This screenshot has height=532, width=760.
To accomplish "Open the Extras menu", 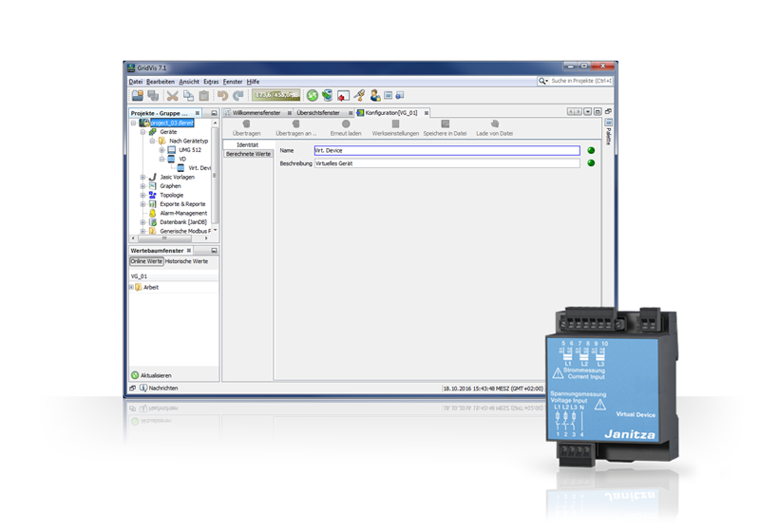I will pyautogui.click(x=211, y=82).
